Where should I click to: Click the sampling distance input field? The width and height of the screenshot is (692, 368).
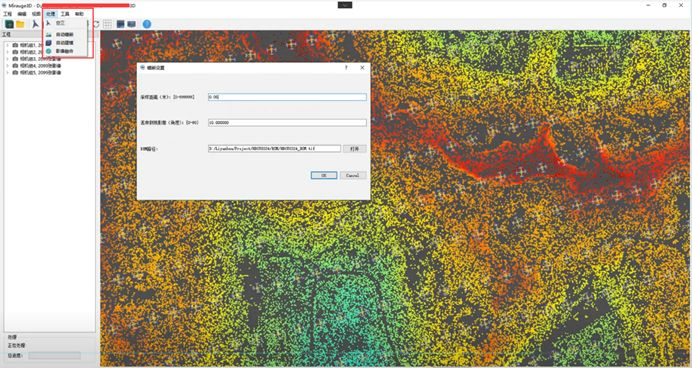(287, 97)
